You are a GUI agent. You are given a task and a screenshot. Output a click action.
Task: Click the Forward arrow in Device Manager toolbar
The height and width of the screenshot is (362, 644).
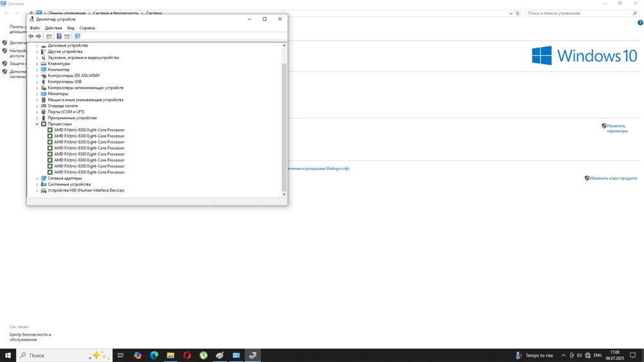click(x=39, y=36)
